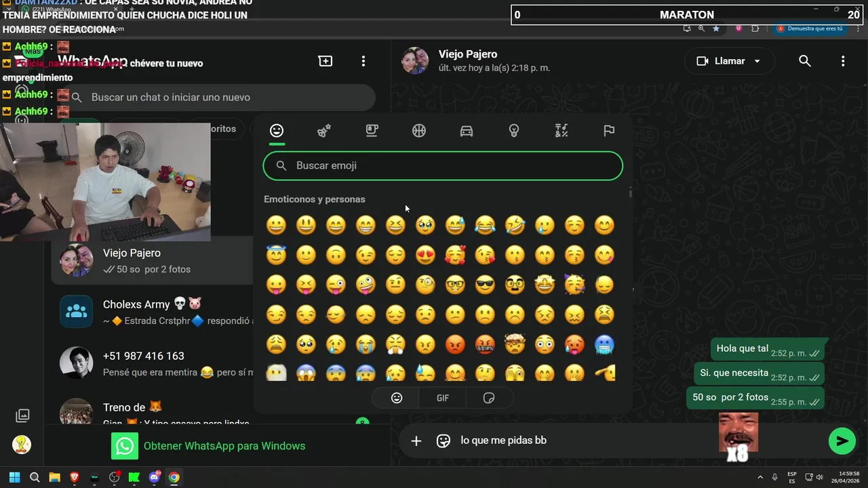This screenshot has height=488, width=868.
Task: Open File Explorer from taskbar
Action: [54, 477]
